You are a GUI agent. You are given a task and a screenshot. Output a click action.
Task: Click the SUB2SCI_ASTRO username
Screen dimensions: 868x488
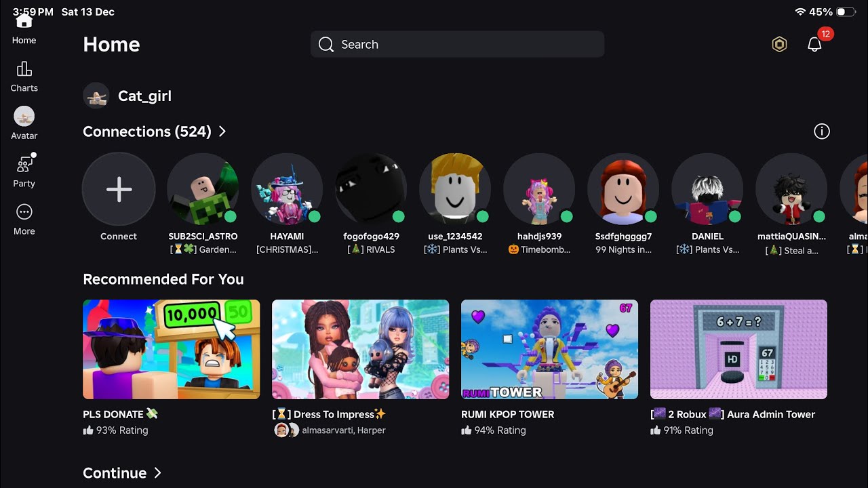pyautogui.click(x=203, y=237)
